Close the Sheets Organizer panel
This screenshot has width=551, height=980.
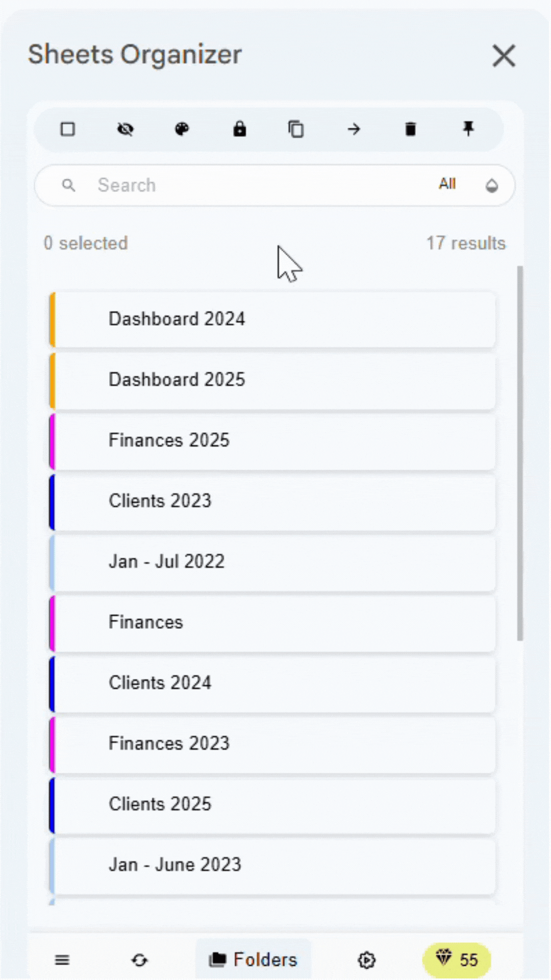(504, 56)
